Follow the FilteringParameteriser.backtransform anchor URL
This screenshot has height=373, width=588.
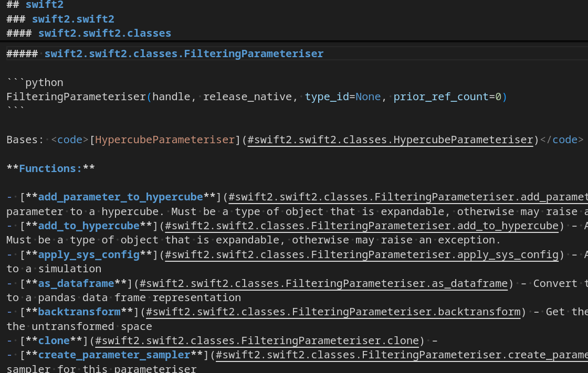coord(333,312)
